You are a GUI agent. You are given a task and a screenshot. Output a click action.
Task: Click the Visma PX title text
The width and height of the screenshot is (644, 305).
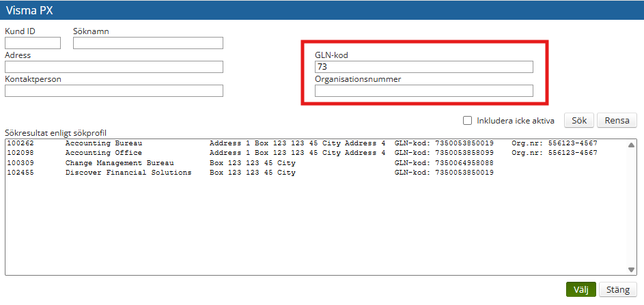pyautogui.click(x=29, y=10)
